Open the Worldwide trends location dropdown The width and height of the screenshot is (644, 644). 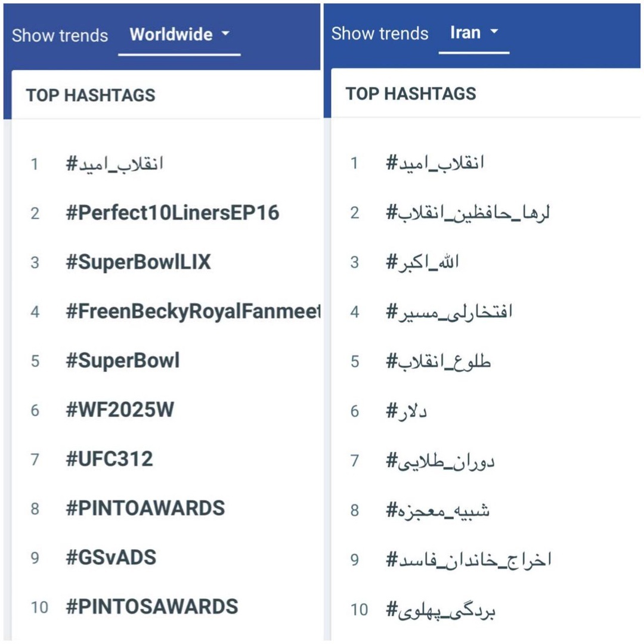pos(179,35)
